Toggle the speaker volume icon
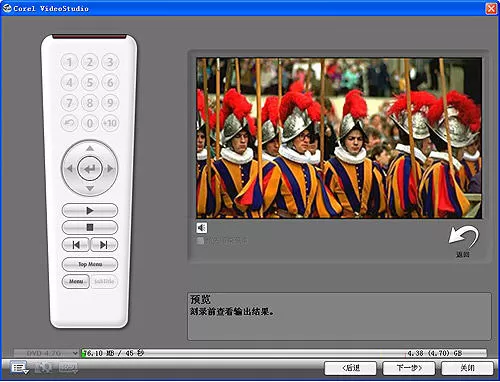 [x=201, y=228]
